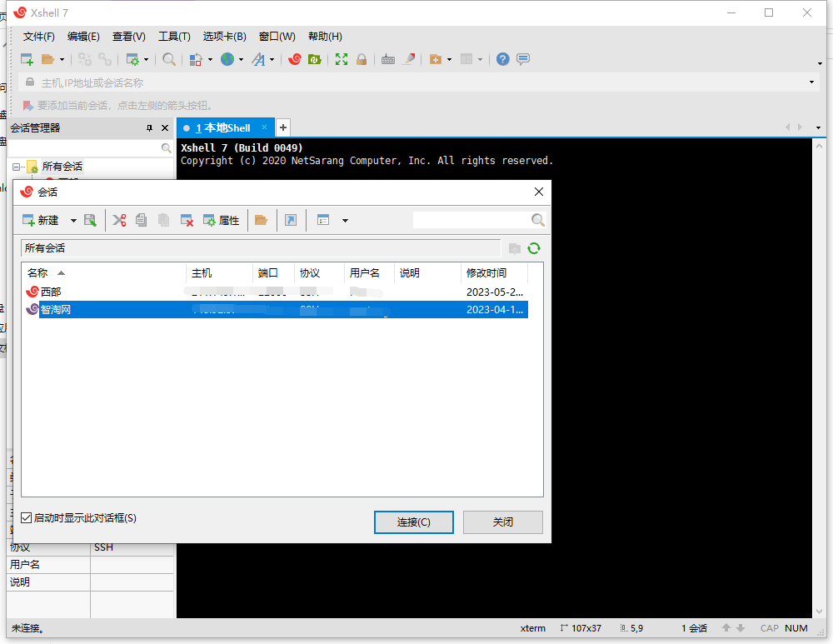Click the 关闭 button in Sessions dialog
The image size is (833, 644).
pyautogui.click(x=502, y=522)
